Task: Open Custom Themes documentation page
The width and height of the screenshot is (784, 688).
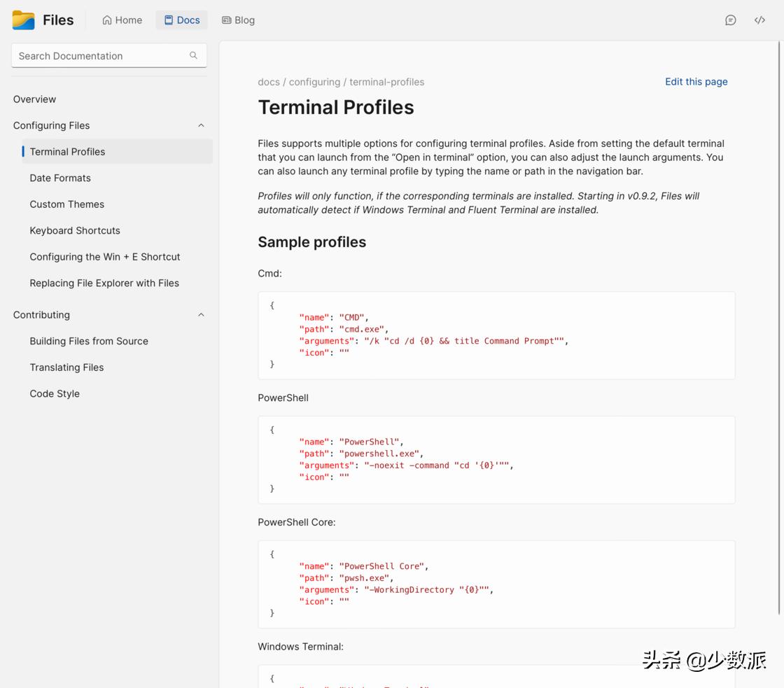Action: (66, 204)
